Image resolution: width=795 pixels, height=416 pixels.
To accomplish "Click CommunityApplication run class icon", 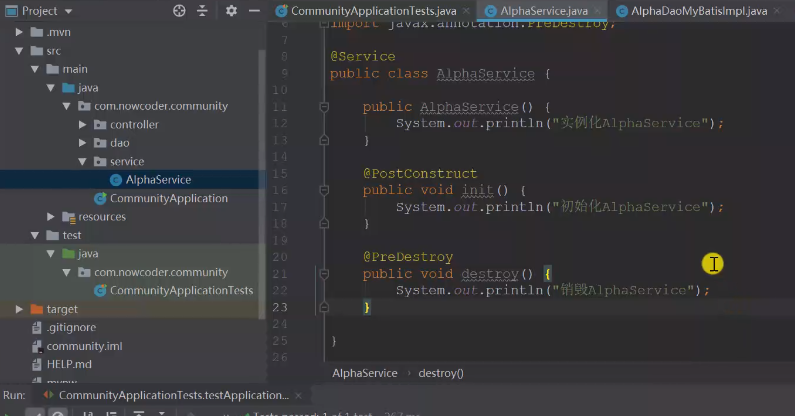I will [x=100, y=198].
